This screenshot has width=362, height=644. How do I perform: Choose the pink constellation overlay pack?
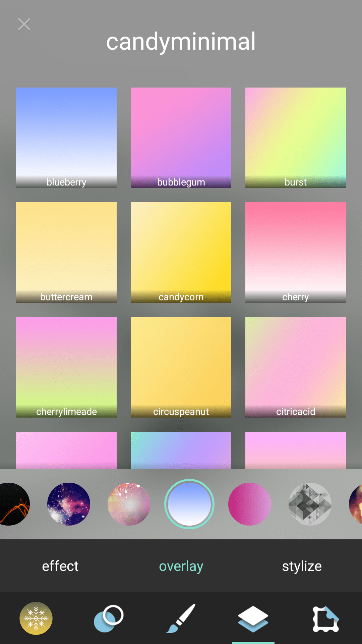(x=129, y=504)
